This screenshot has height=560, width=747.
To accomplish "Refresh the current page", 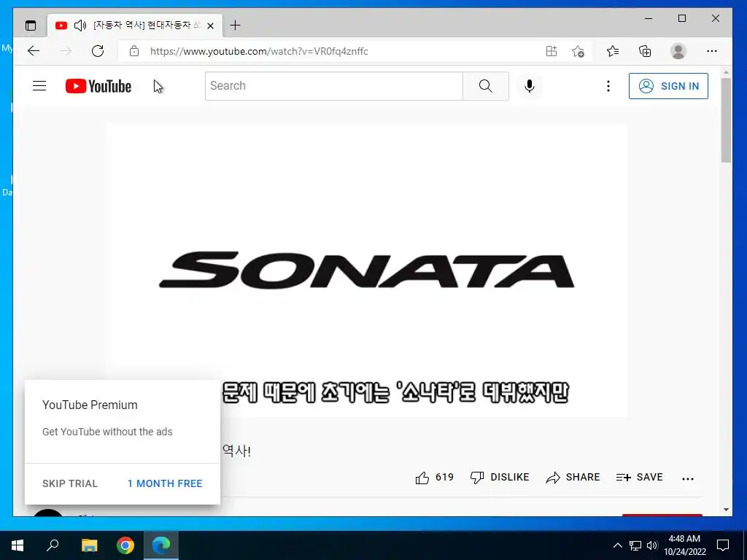I will coord(98,51).
